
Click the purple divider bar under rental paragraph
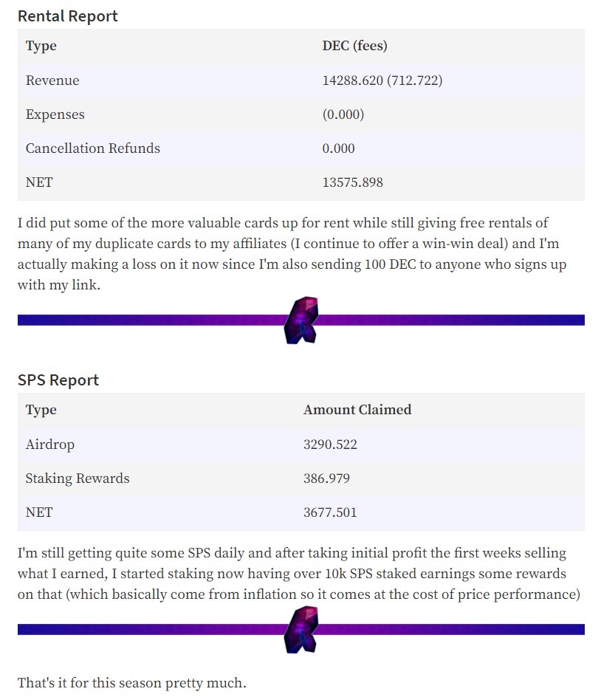click(301, 320)
